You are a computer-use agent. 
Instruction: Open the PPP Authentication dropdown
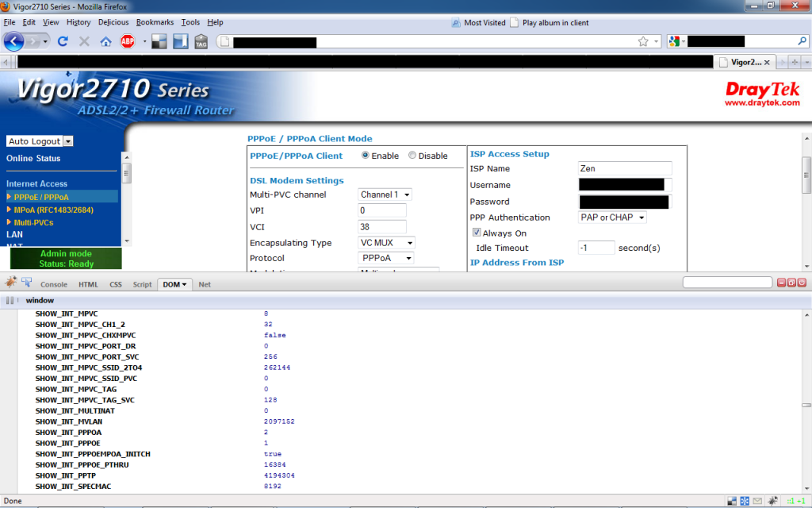(611, 217)
